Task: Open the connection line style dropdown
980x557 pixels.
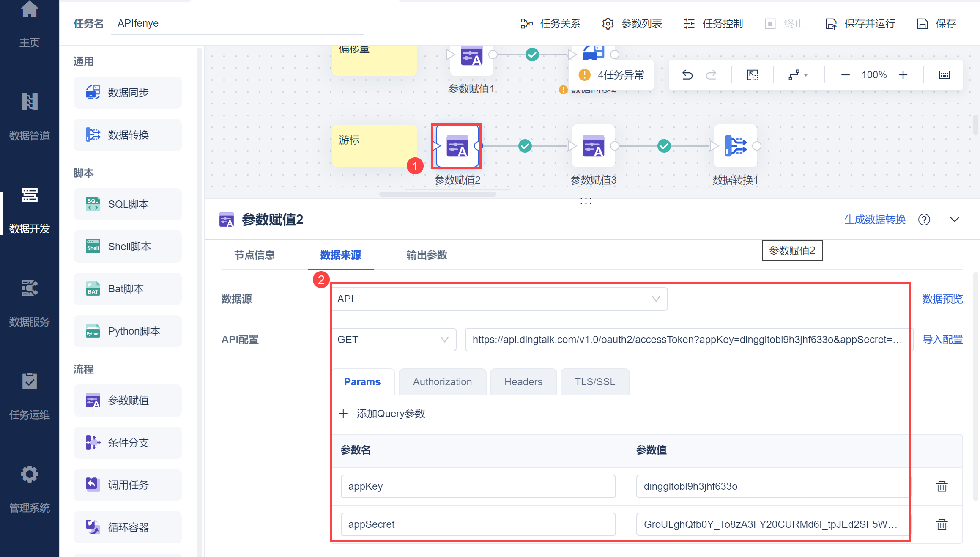Action: [798, 75]
